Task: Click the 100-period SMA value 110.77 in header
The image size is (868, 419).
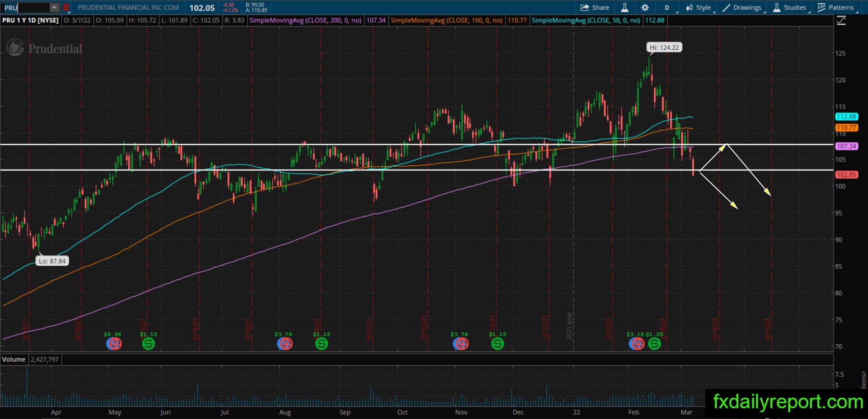Action: pos(517,20)
